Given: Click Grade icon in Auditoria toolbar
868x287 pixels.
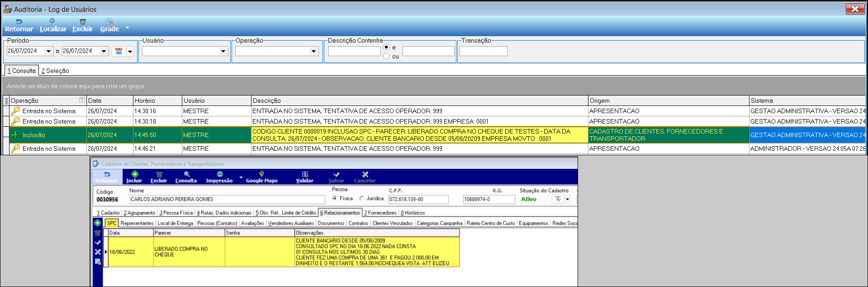Looking at the screenshot, I should (109, 21).
